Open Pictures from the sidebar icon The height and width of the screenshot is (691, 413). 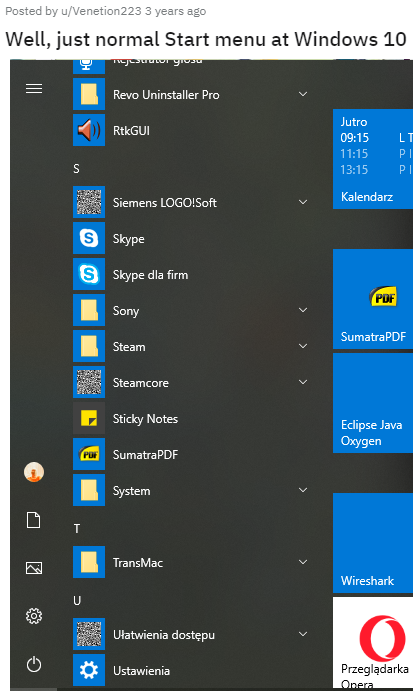[x=34, y=568]
